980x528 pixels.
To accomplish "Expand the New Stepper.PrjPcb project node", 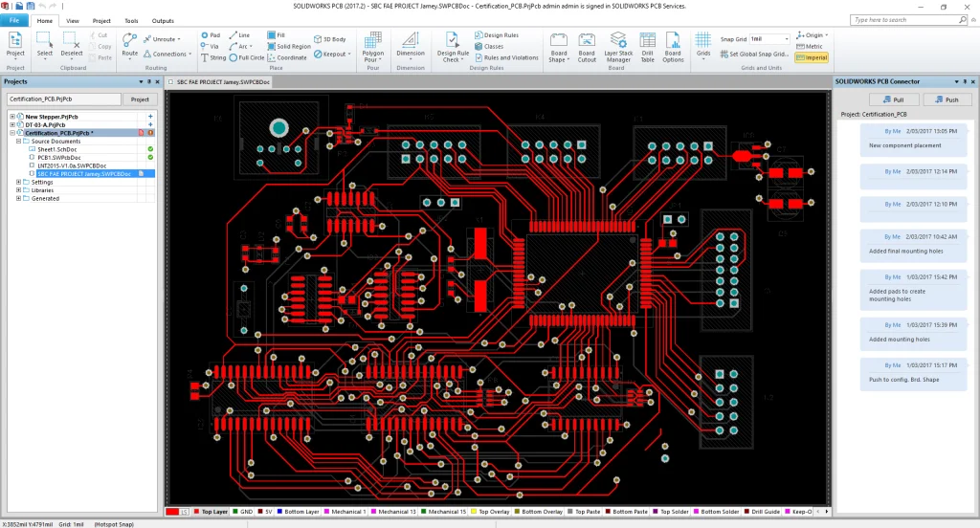I will [x=13, y=117].
